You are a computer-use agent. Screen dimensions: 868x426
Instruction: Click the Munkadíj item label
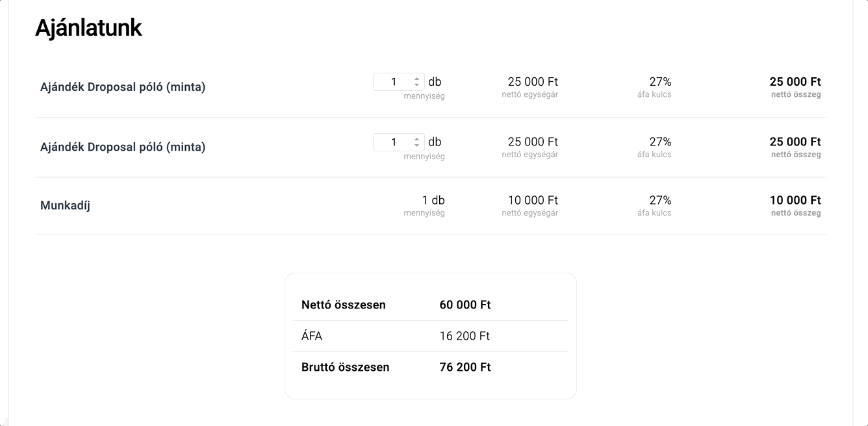(65, 206)
